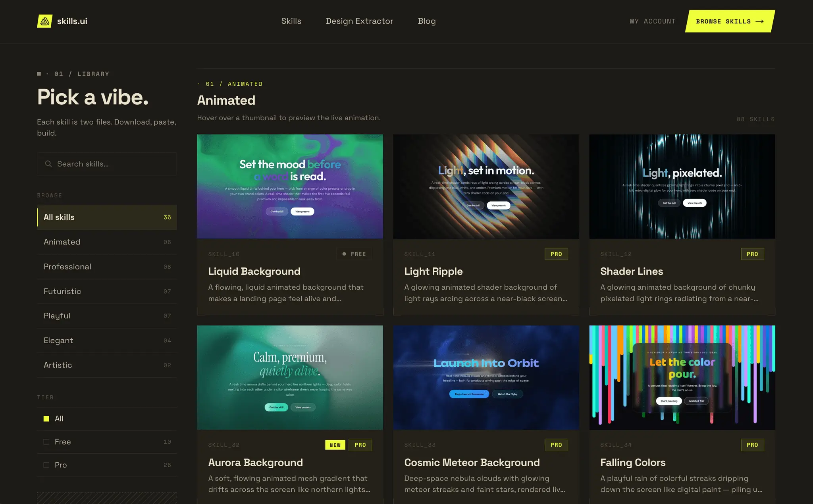Go to the Blog
Image resolution: width=813 pixels, height=504 pixels.
427,21
